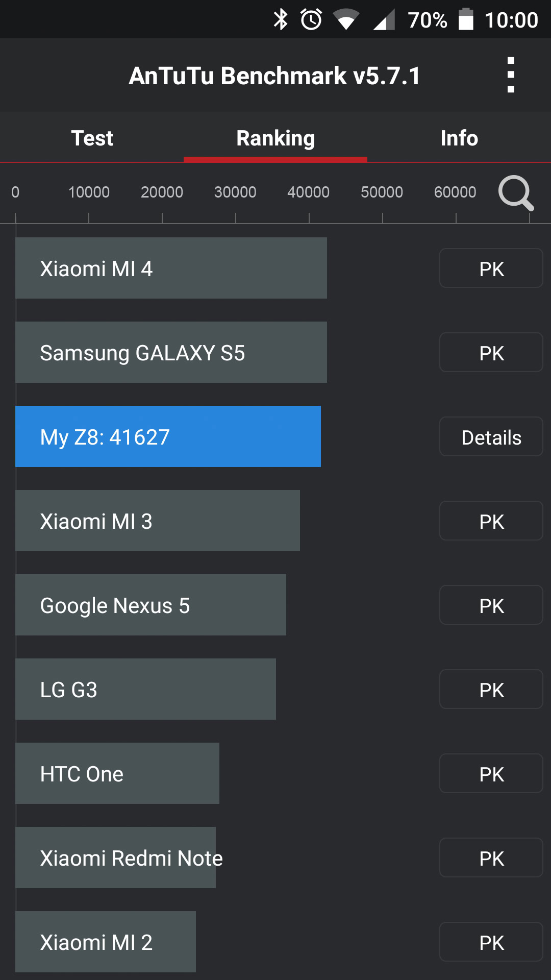The height and width of the screenshot is (980, 551).
Task: Tap the Bluetooth status icon
Action: tap(281, 20)
